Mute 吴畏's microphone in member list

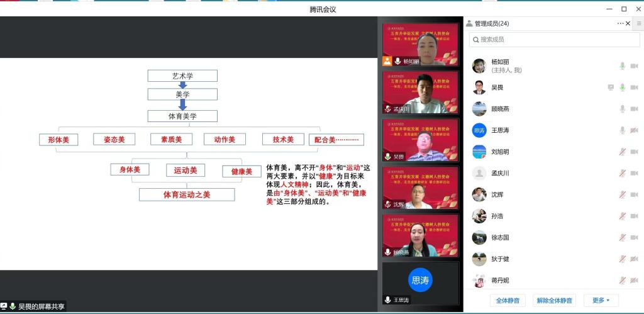(622, 87)
